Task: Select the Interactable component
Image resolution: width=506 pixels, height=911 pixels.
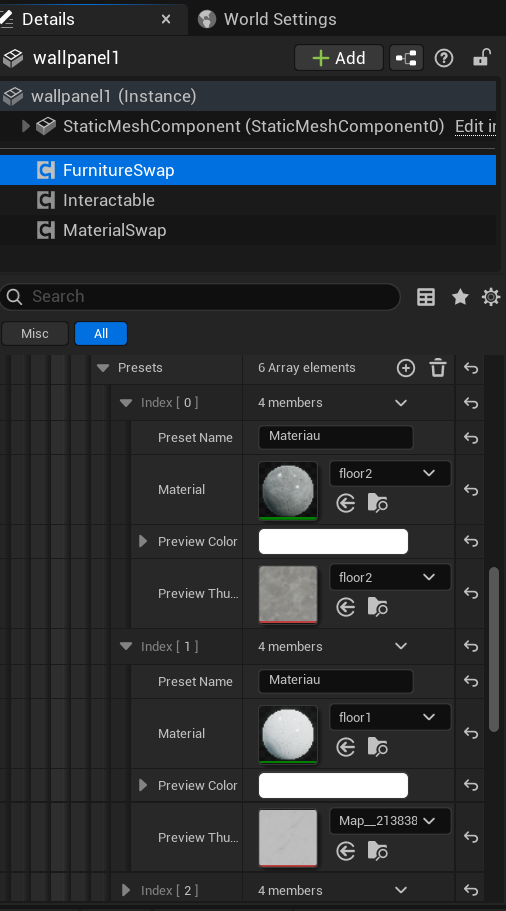Action: pos(247,200)
